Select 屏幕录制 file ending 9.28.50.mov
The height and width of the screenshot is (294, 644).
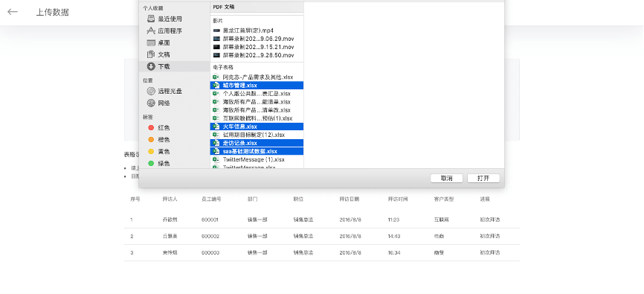click(257, 55)
